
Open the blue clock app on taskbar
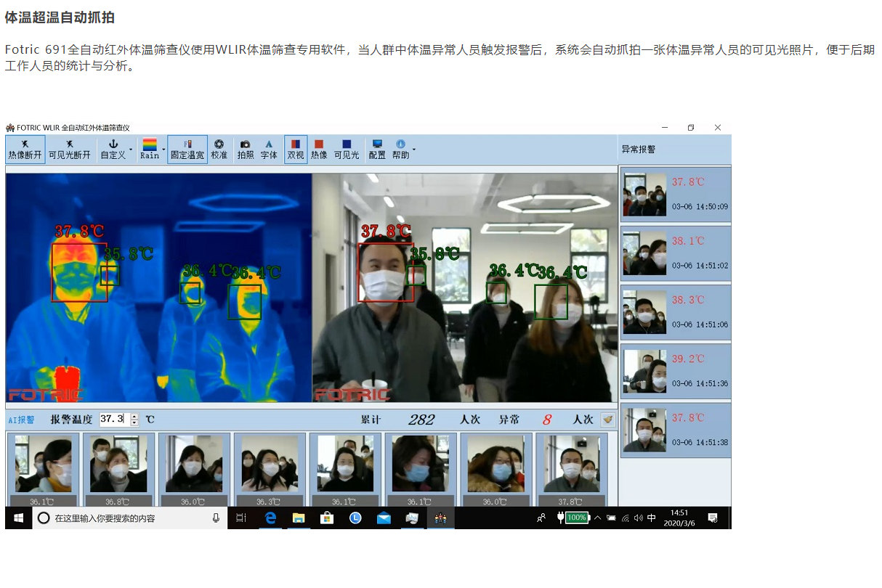pyautogui.click(x=355, y=518)
